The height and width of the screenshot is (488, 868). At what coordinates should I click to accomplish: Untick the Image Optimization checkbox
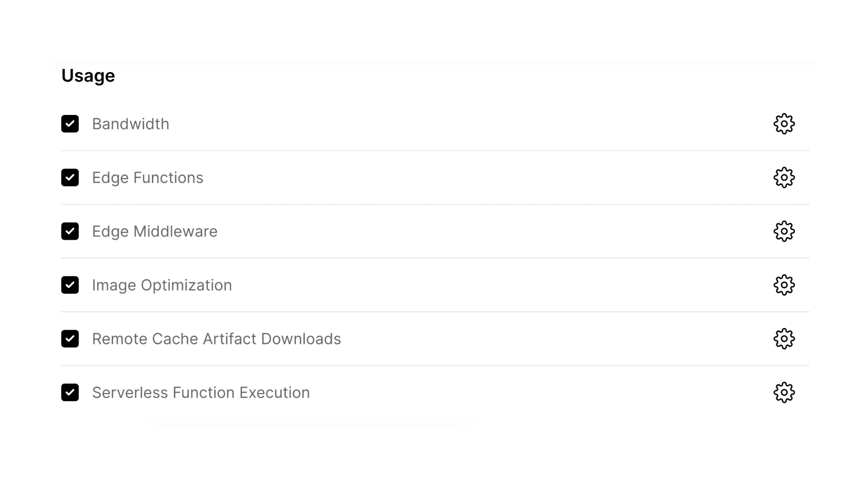tap(70, 285)
